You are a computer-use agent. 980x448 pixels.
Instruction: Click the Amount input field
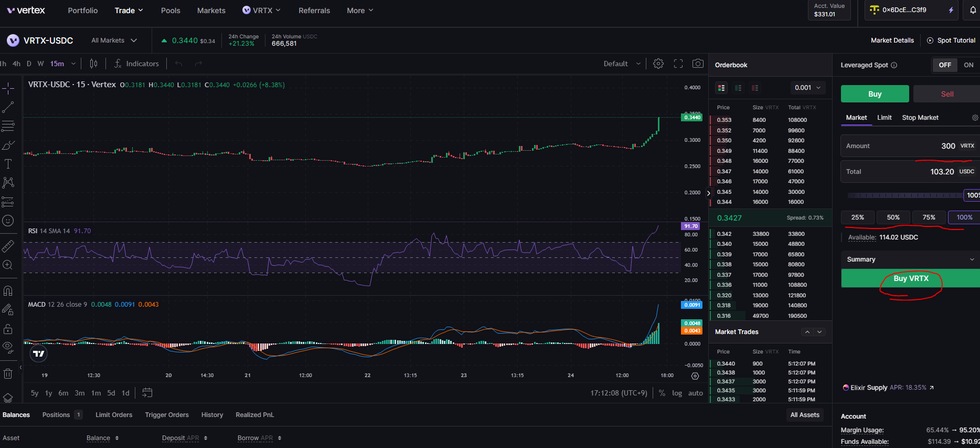point(910,146)
